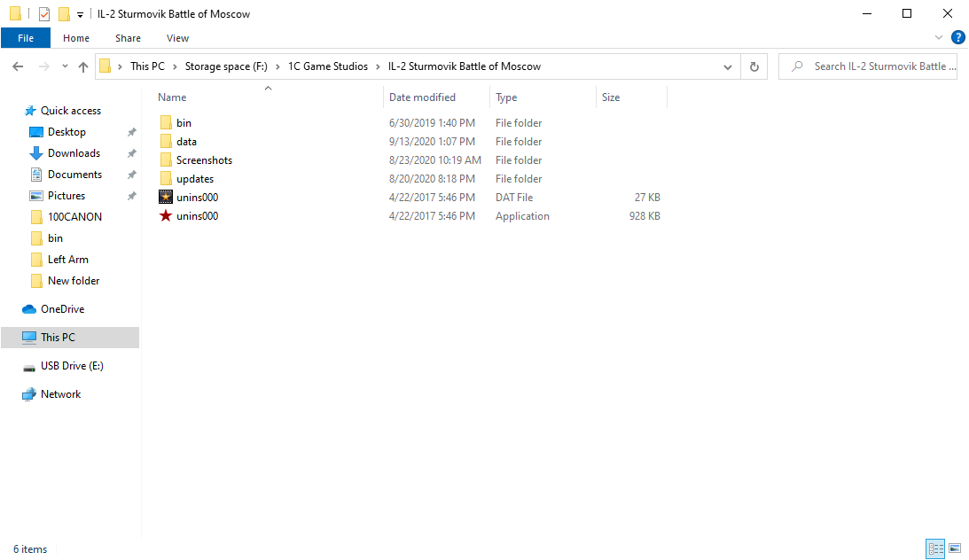
Task: Click the search box field
Action: point(868,66)
